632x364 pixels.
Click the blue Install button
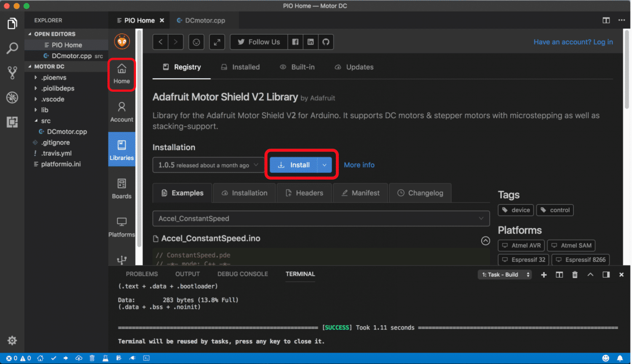point(294,165)
